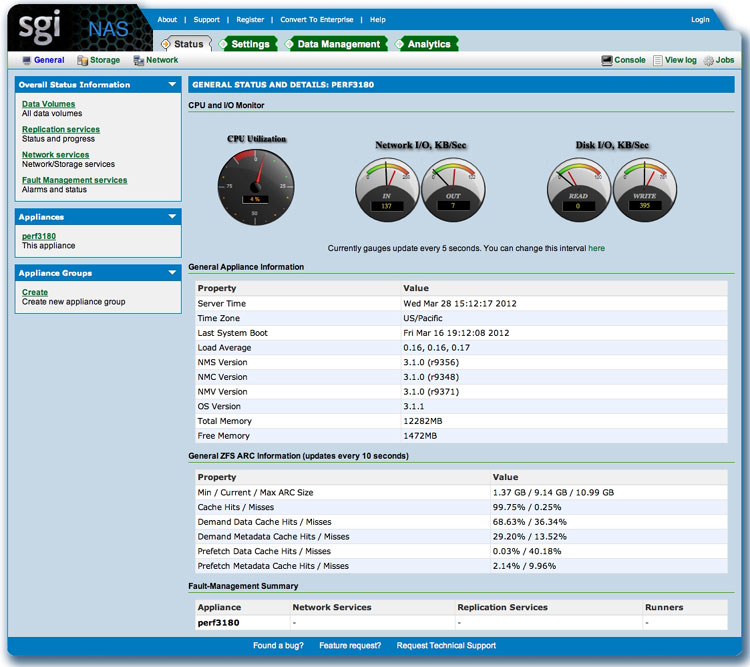Open the Jobs link
The height and width of the screenshot is (667, 750).
[x=725, y=60]
